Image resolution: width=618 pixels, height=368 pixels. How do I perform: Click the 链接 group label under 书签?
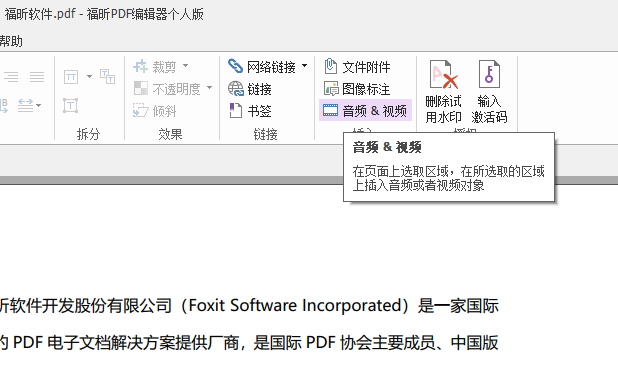[x=265, y=134]
